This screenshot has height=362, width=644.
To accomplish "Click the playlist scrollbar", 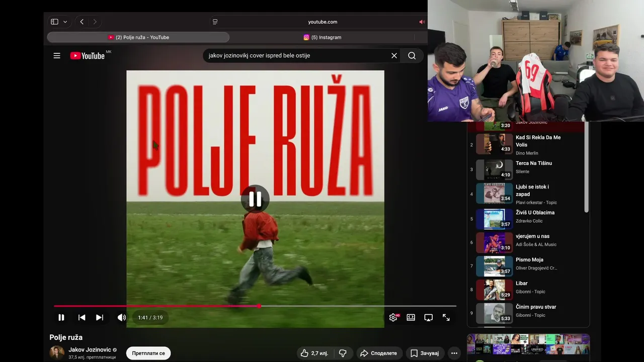I will pos(586,167).
